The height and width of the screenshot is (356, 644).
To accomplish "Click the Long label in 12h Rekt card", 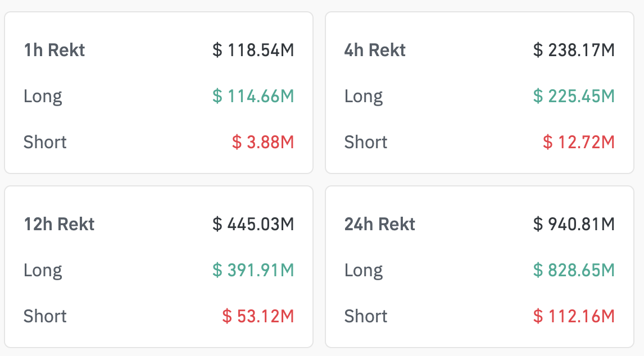I will [x=43, y=271].
